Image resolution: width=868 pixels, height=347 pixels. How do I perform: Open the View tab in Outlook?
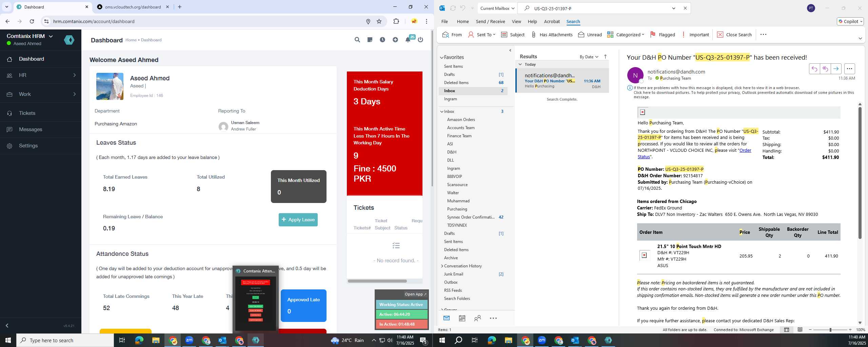[x=516, y=21]
